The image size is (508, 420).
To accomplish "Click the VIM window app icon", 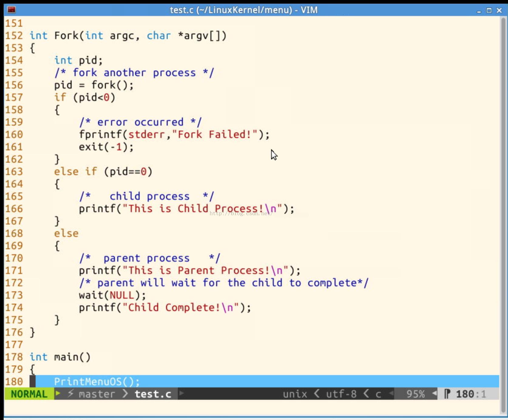I will 12,10.
